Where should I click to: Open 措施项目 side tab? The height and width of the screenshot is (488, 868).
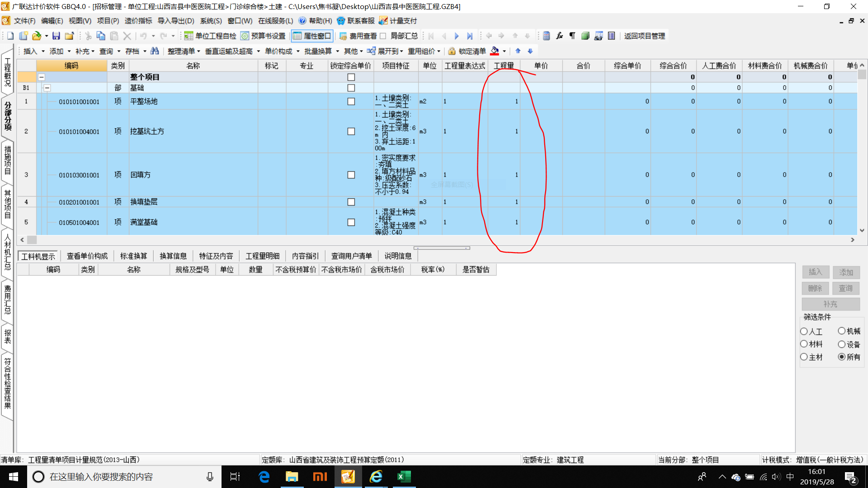pyautogui.click(x=8, y=160)
